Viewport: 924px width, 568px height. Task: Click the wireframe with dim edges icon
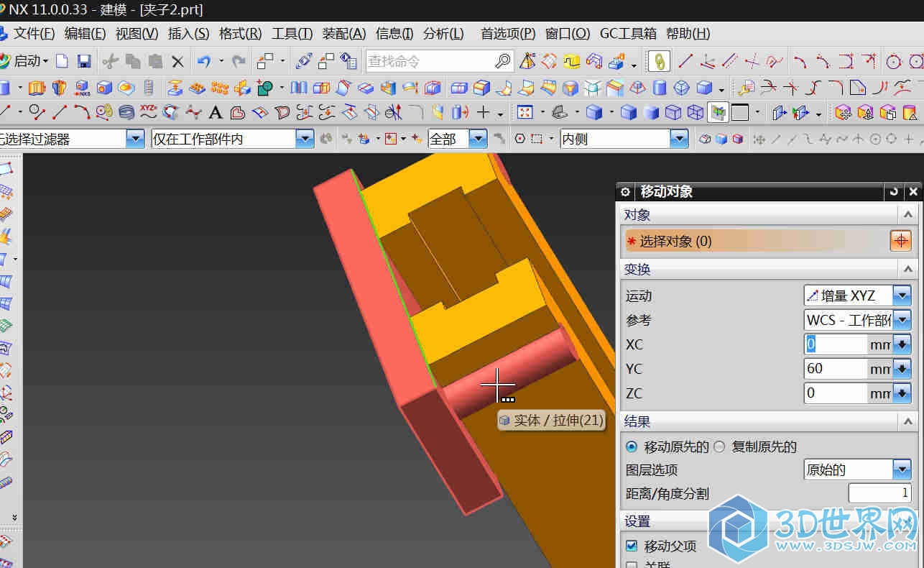(x=673, y=112)
